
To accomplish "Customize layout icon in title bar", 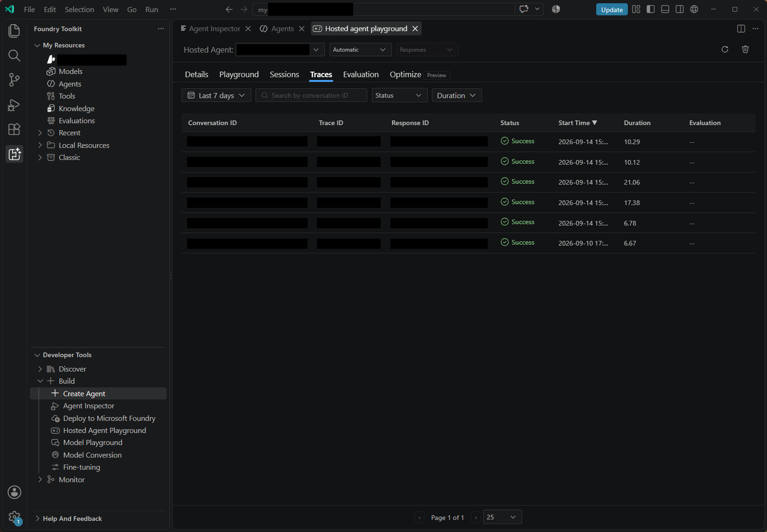I will click(x=636, y=9).
